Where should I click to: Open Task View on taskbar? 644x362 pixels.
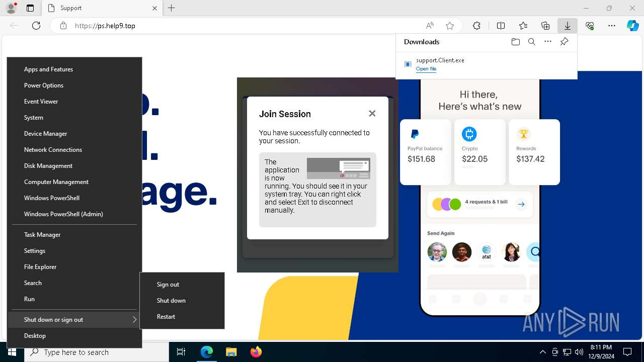coord(181,352)
